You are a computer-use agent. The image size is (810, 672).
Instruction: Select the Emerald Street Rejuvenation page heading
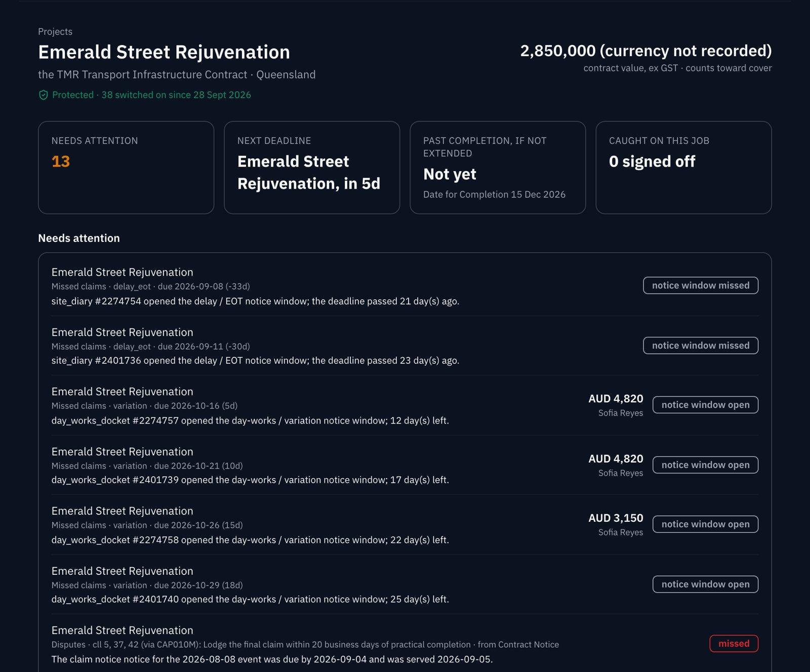point(164,52)
